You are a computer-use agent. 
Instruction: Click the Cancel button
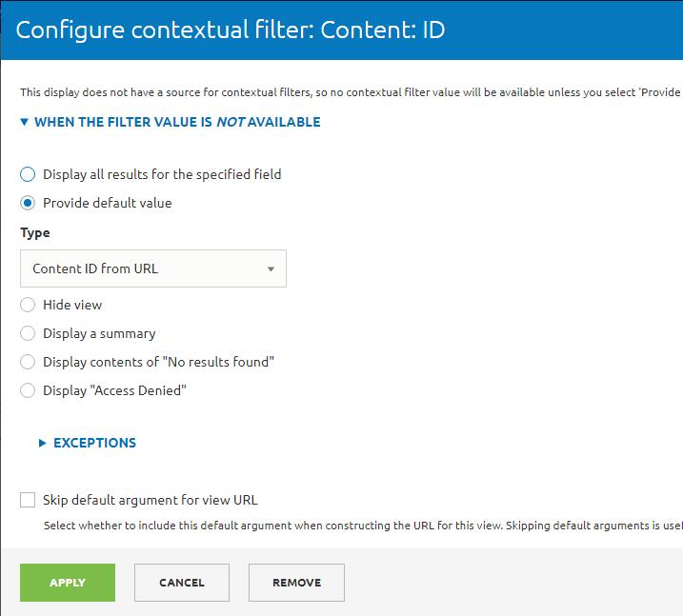pos(182,583)
